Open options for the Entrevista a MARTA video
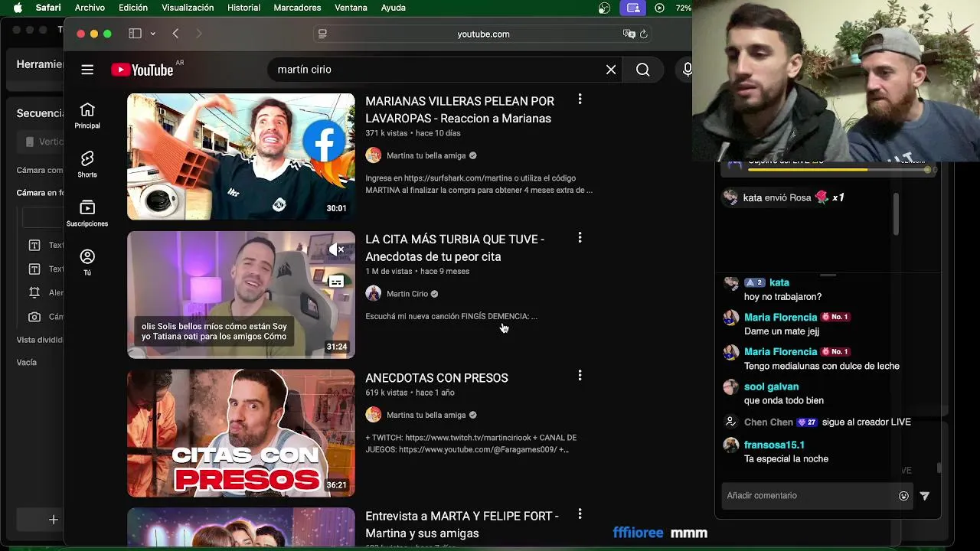The height and width of the screenshot is (551, 980). tap(580, 514)
